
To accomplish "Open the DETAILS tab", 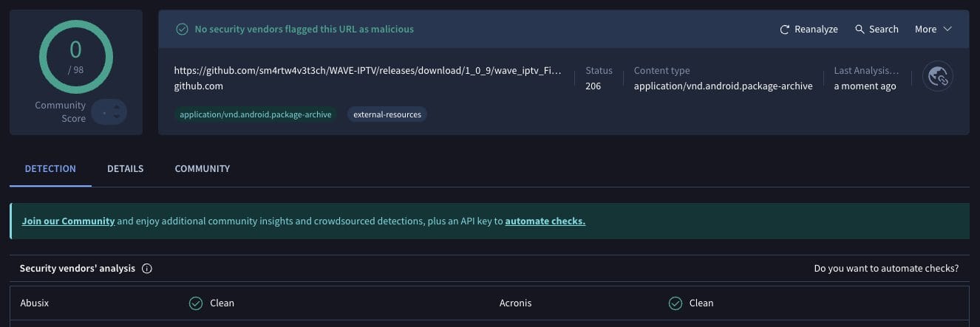I will [x=125, y=168].
